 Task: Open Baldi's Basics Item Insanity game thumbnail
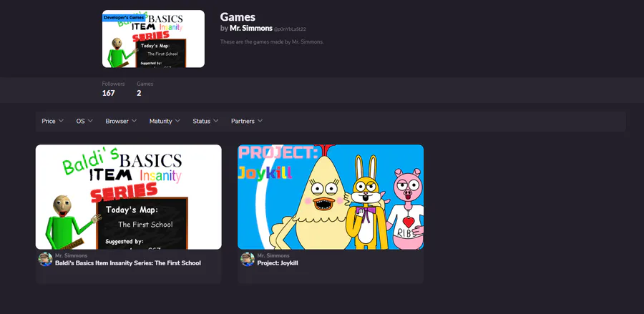click(129, 197)
